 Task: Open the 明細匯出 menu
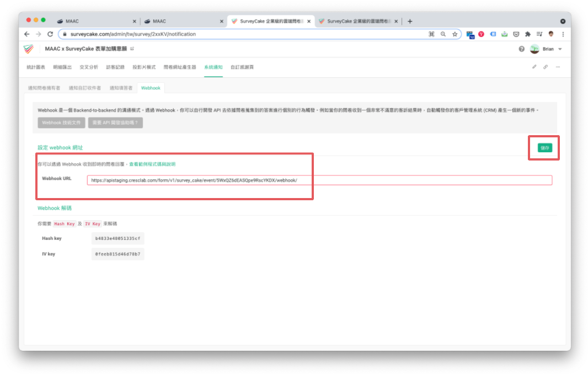(x=62, y=67)
